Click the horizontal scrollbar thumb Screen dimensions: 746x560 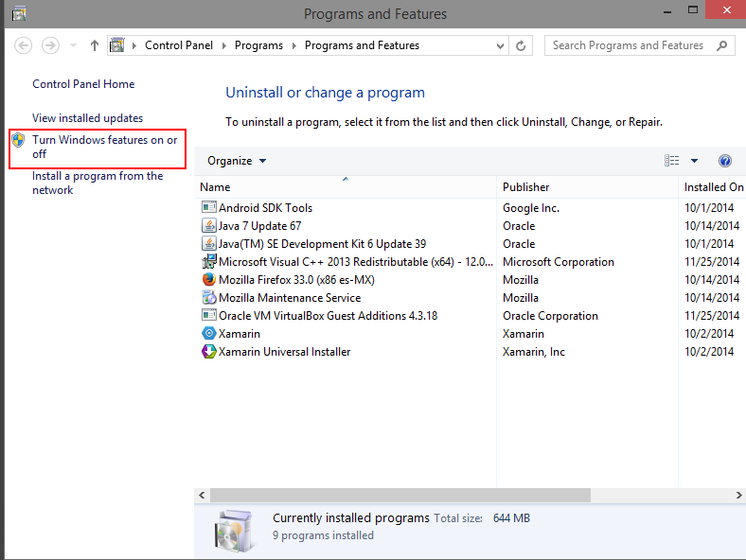click(400, 495)
